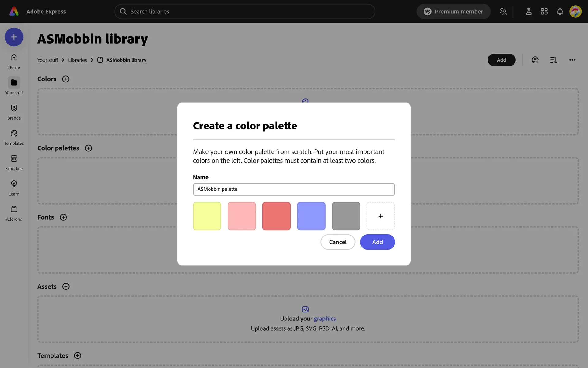This screenshot has width=588, height=368.
Task: Click the palette Name input field
Action: point(294,189)
